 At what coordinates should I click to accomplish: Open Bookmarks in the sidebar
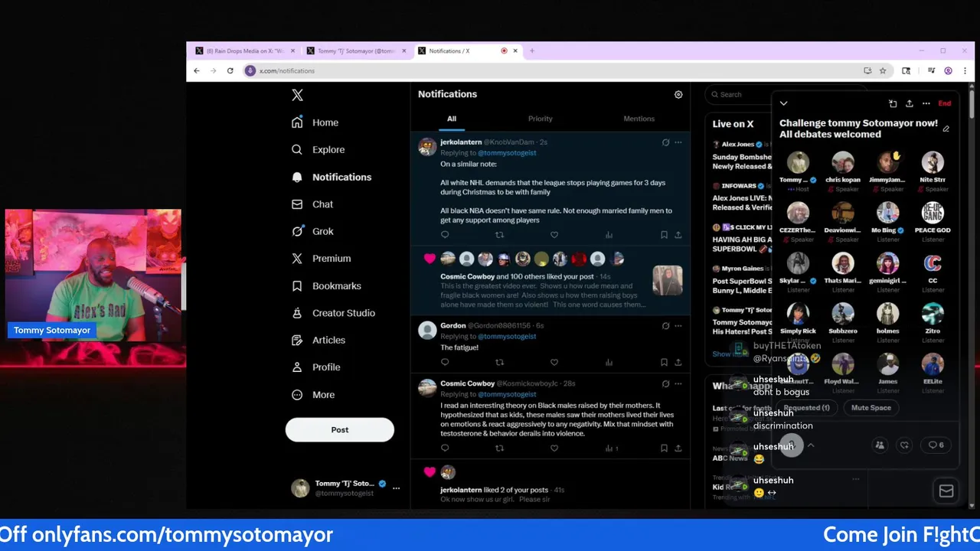(326, 285)
